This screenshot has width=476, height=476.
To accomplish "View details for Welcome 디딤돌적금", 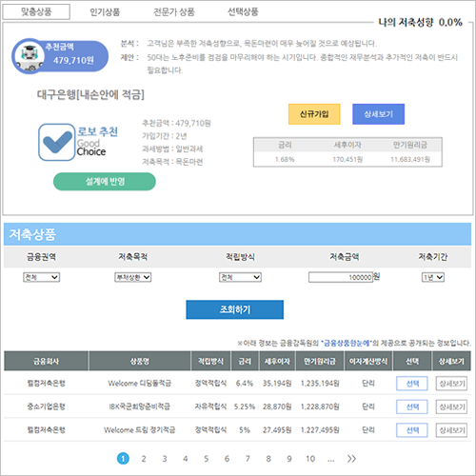I will [x=451, y=384].
